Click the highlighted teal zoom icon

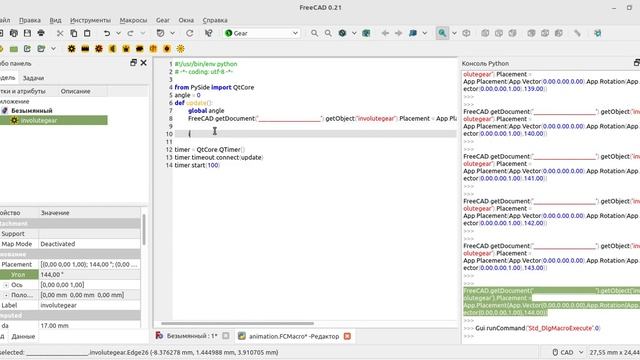coord(442,33)
